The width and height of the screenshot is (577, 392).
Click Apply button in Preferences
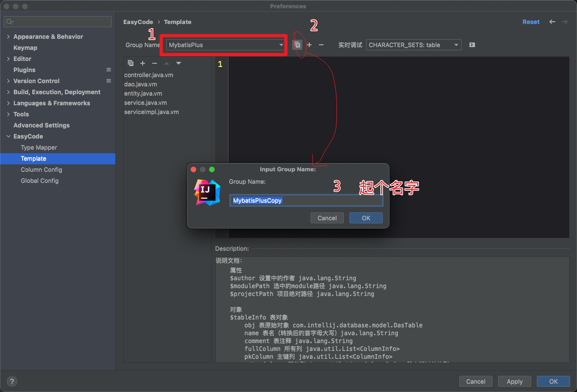tap(515, 381)
